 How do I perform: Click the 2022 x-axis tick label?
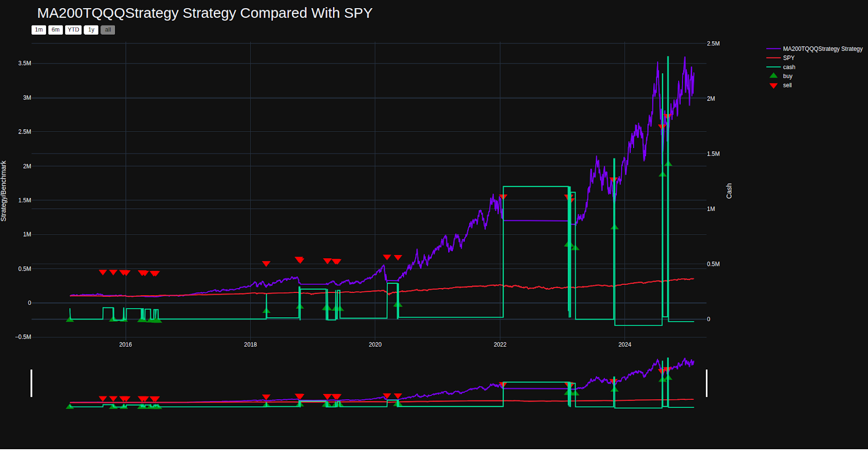pyautogui.click(x=500, y=344)
